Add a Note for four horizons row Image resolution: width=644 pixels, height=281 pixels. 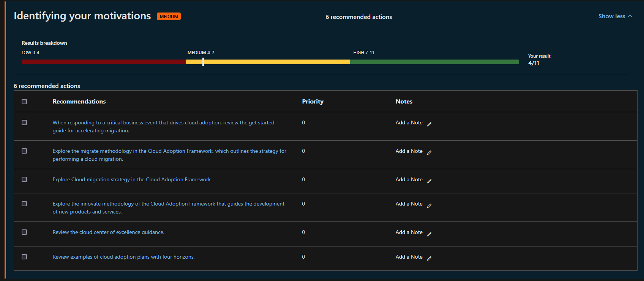(x=409, y=257)
